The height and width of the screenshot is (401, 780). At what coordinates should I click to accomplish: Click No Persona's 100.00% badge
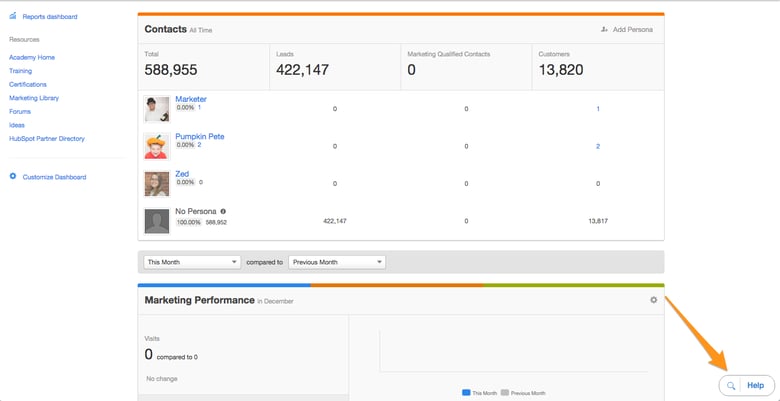pyautogui.click(x=189, y=222)
